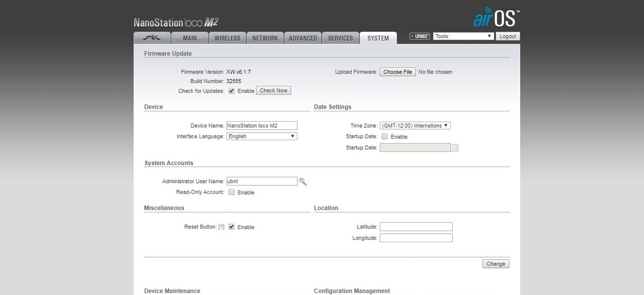Switch to the MAIN tab
Viewport: 644px width, 295px height.
click(190, 38)
